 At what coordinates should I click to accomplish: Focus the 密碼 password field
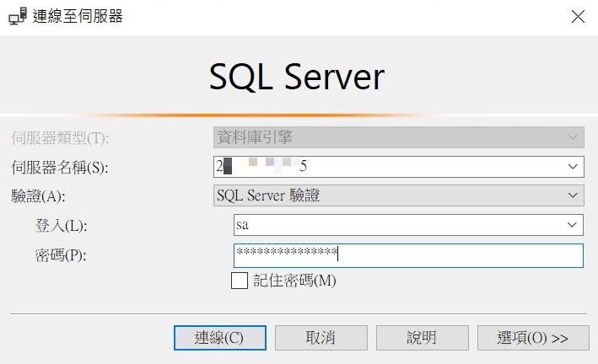408,255
